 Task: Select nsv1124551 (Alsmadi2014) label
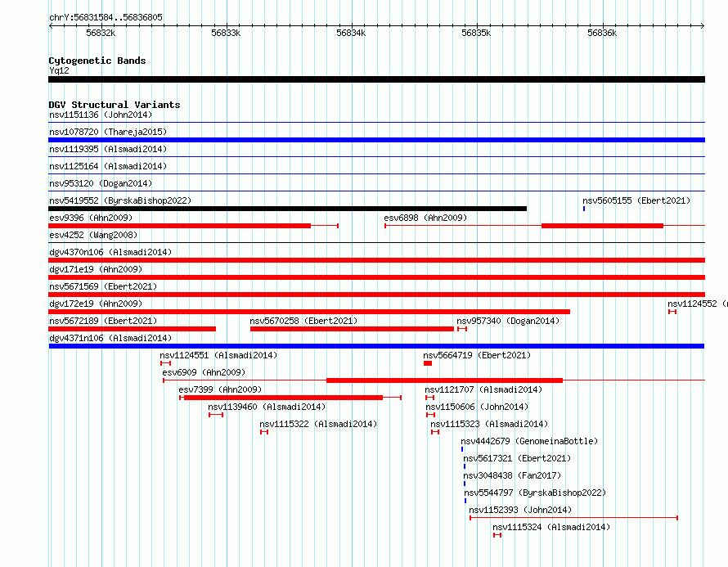218,355
